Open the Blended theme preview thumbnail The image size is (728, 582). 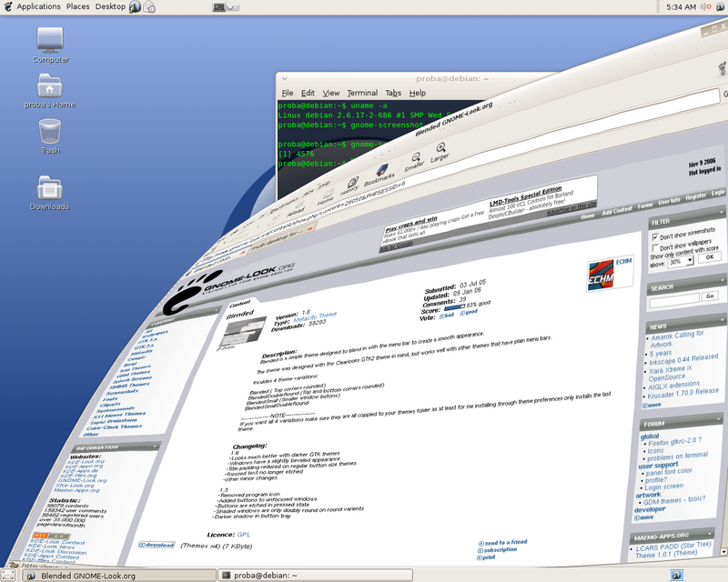pos(244,332)
